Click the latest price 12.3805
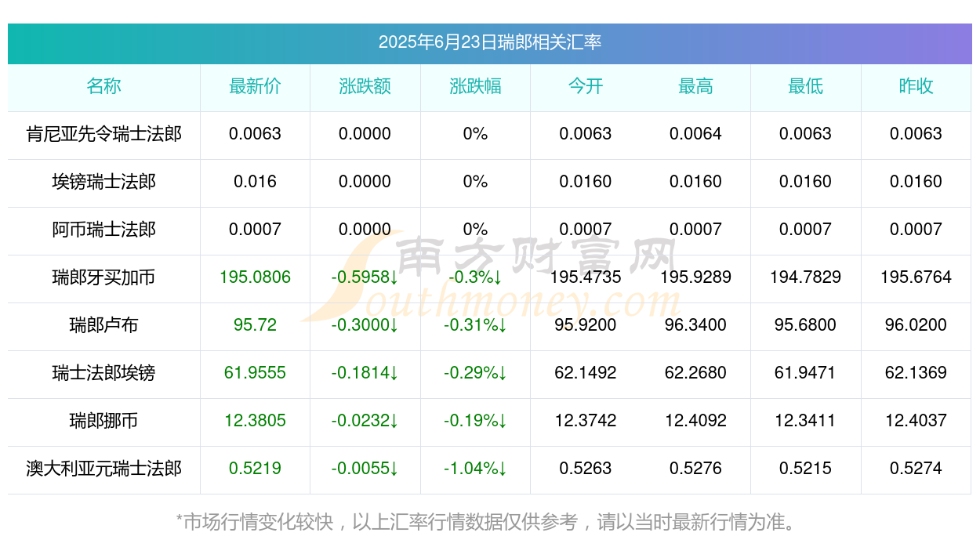Screen dimensions: 980x547 coord(255,421)
